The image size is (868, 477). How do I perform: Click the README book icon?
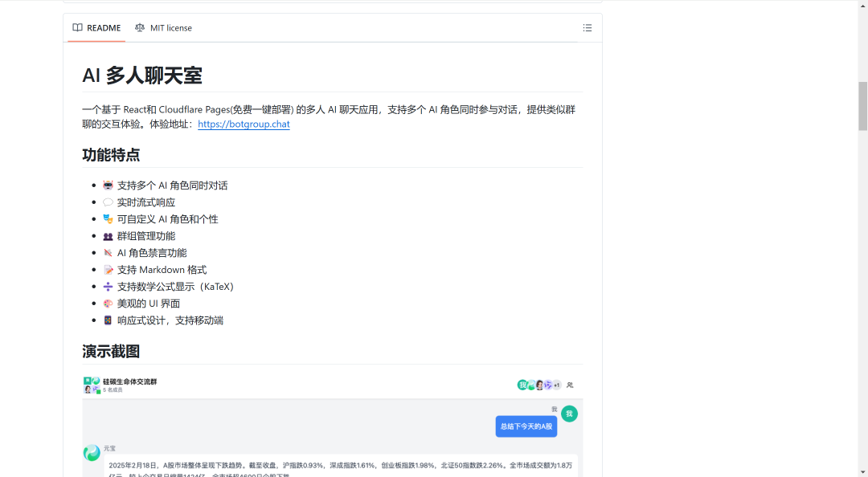pos(77,27)
